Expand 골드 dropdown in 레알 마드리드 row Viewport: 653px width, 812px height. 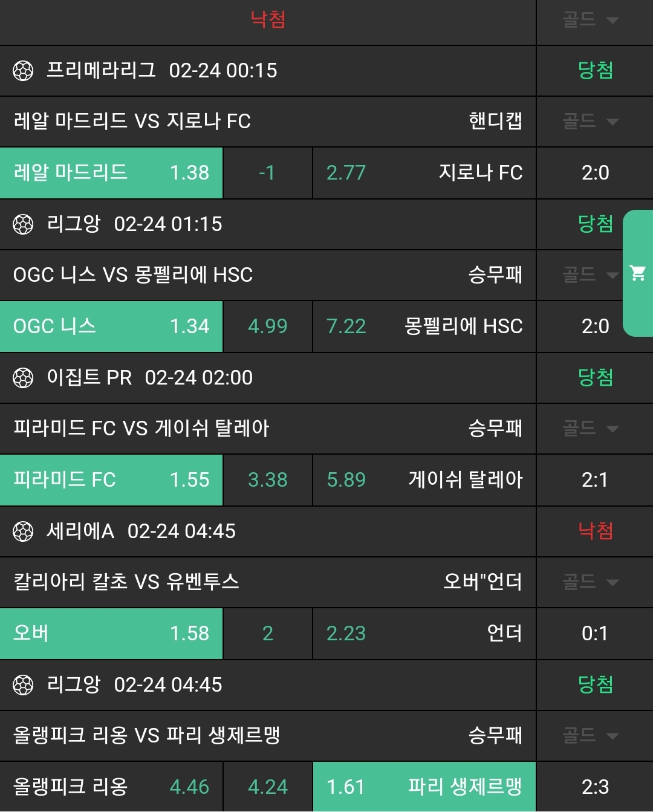coord(590,122)
